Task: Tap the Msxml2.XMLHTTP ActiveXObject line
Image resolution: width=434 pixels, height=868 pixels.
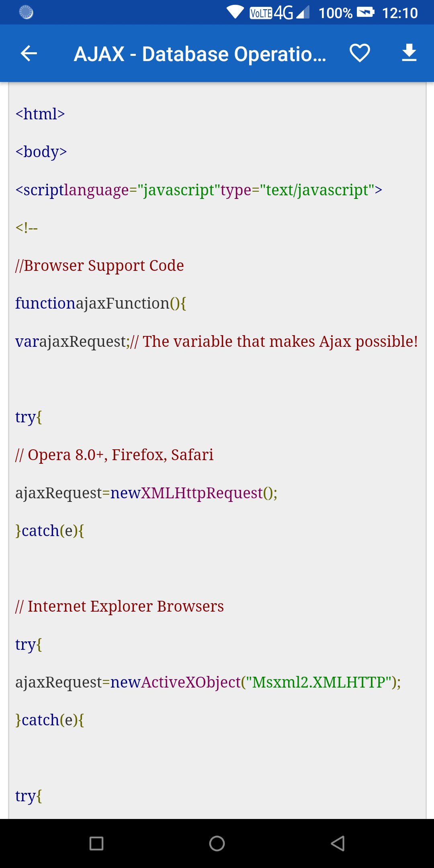Action: point(208,682)
